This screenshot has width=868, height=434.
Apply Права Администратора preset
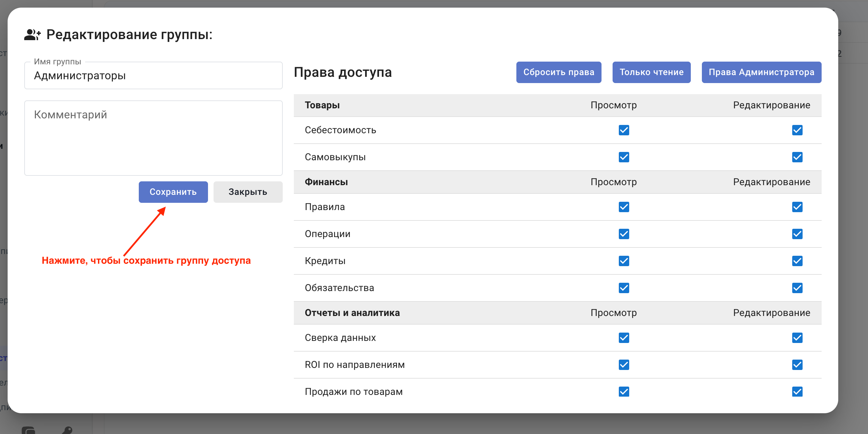761,72
